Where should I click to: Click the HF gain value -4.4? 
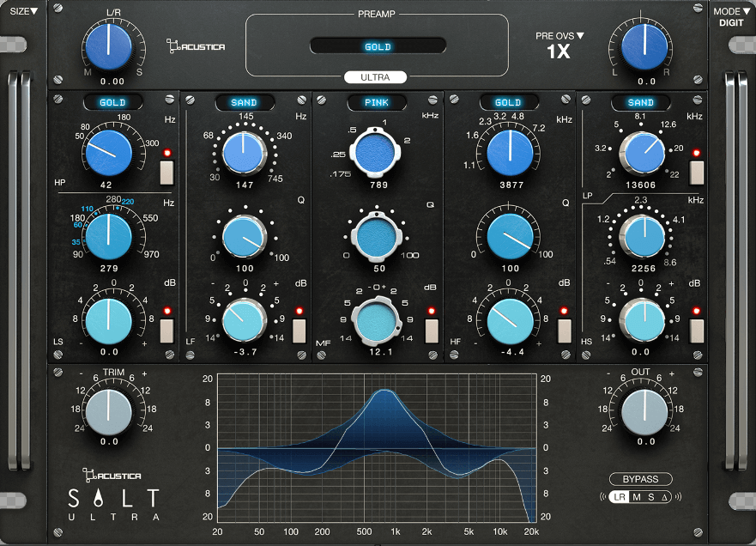[x=512, y=352]
